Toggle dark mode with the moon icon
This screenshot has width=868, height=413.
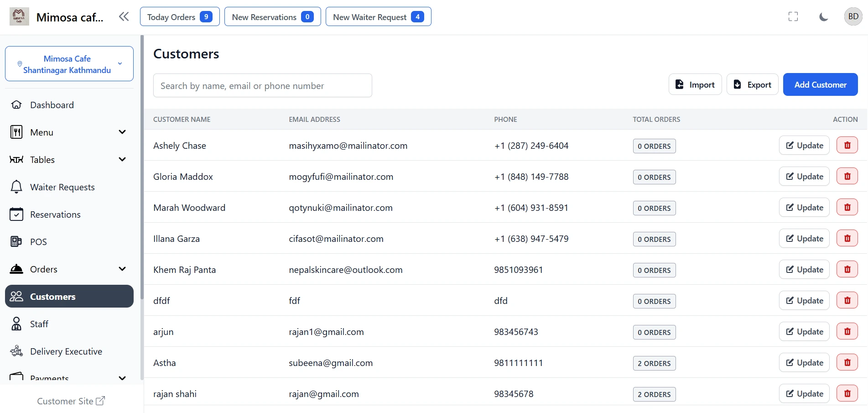click(823, 16)
